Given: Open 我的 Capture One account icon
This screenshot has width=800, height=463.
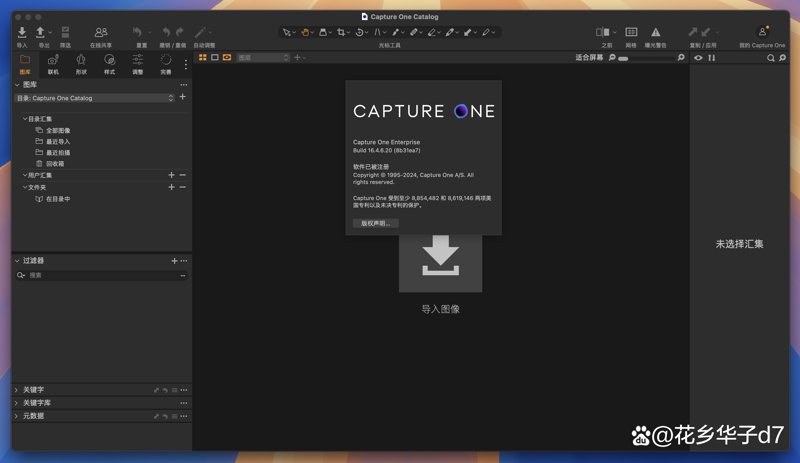Looking at the screenshot, I should [762, 32].
